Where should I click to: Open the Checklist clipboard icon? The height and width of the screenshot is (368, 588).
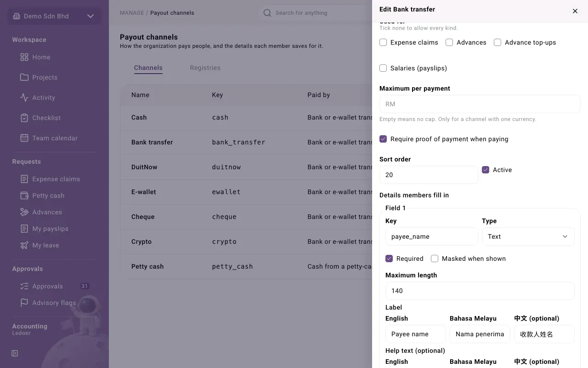pyautogui.click(x=24, y=118)
